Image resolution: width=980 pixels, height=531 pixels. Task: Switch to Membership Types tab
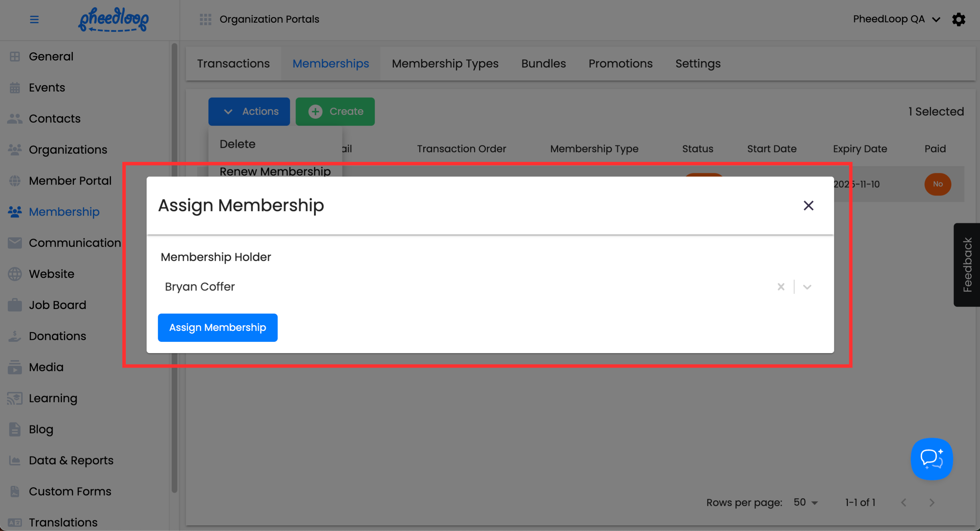445,64
